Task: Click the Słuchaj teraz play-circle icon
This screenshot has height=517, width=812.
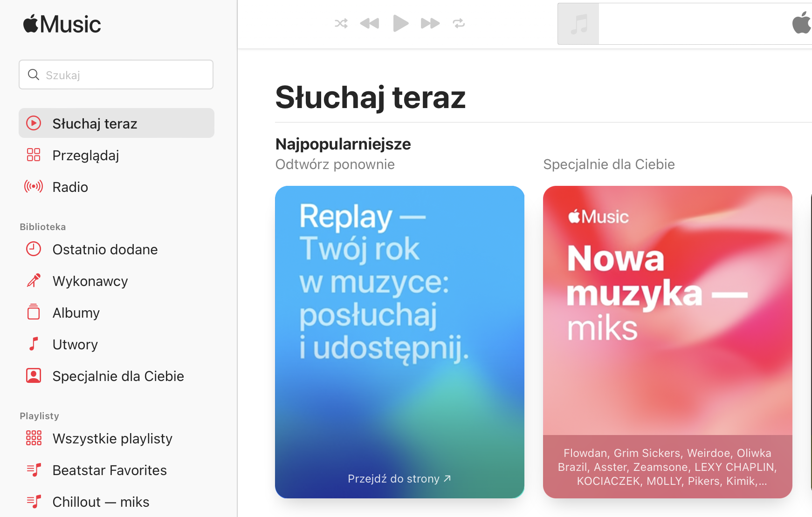Action: (34, 123)
